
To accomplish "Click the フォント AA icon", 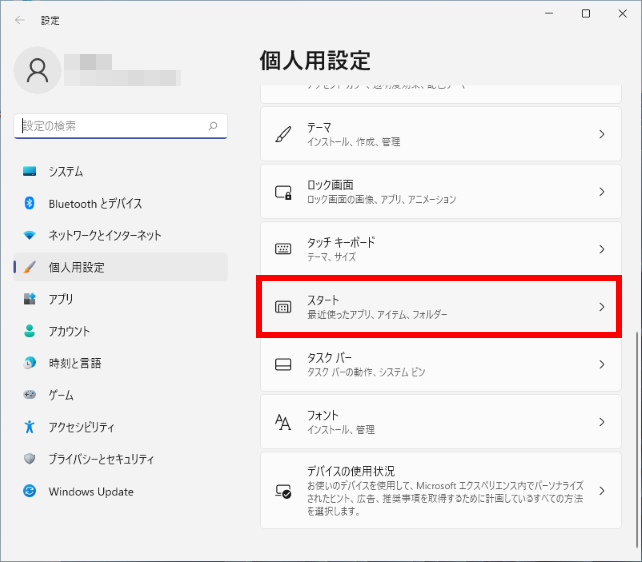I will 283,422.
